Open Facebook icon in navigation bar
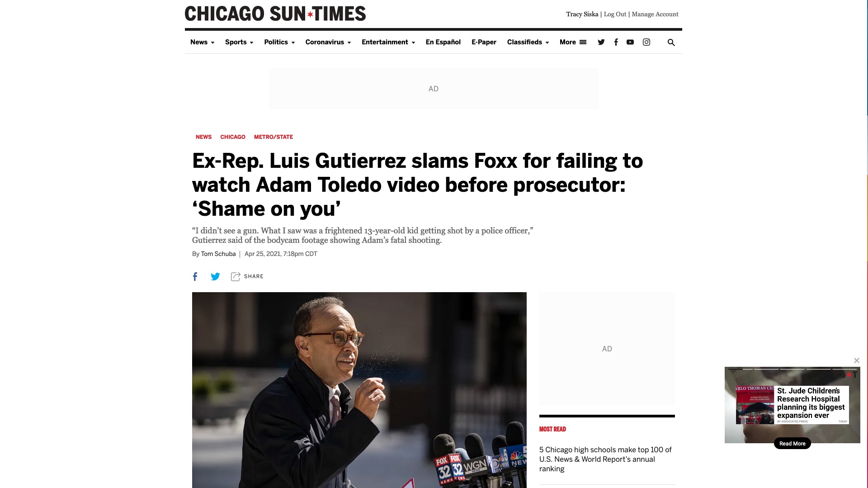The height and width of the screenshot is (488, 868). coord(616,42)
